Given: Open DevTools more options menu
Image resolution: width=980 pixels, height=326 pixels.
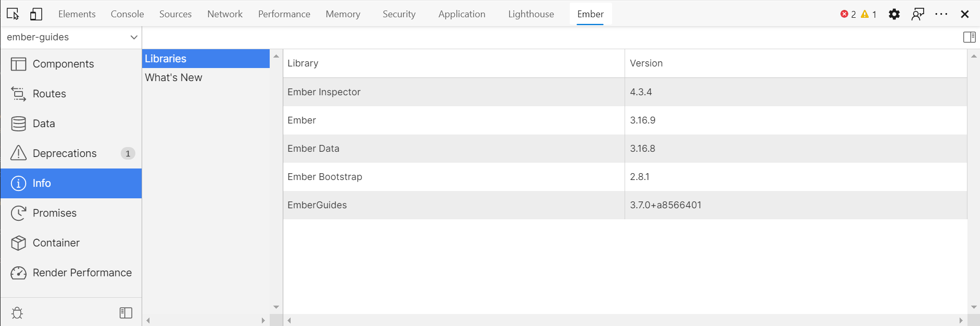Looking at the screenshot, I should click(941, 14).
